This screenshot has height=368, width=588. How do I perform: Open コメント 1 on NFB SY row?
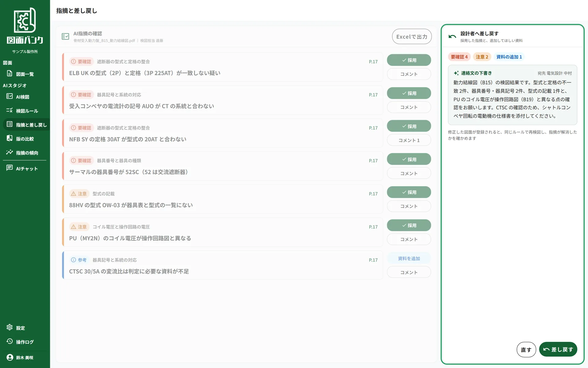pyautogui.click(x=409, y=140)
